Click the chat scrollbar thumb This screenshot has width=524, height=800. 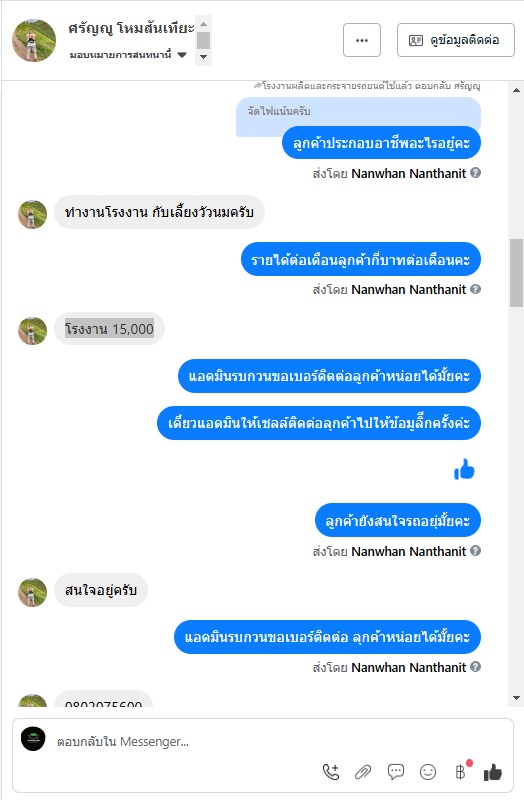pyautogui.click(x=516, y=272)
